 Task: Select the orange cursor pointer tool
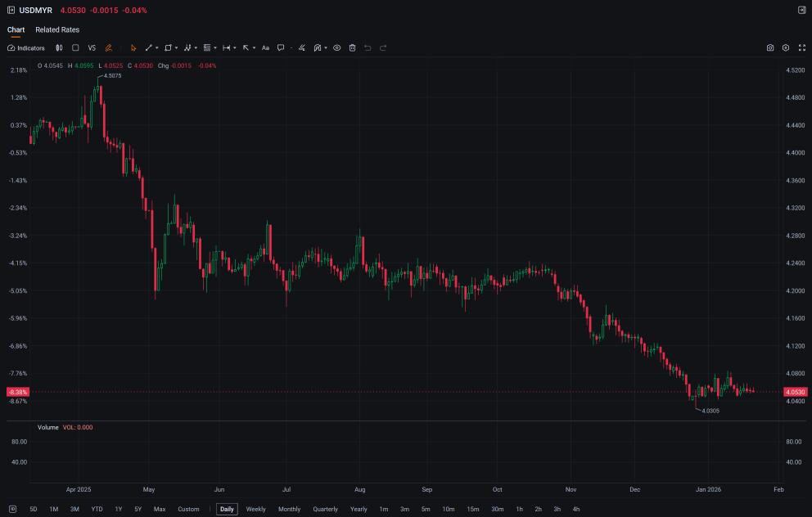(x=133, y=48)
